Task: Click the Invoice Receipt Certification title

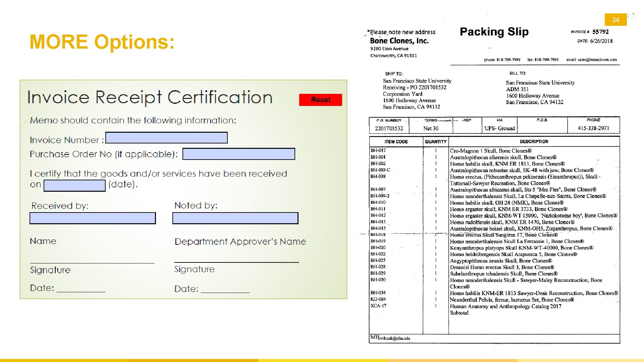Action: click(x=150, y=98)
